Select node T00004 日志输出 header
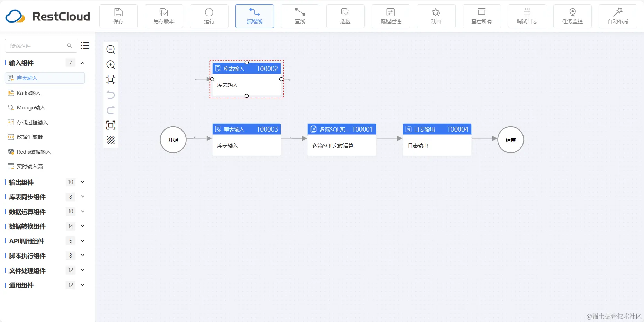The image size is (644, 322). click(x=437, y=129)
